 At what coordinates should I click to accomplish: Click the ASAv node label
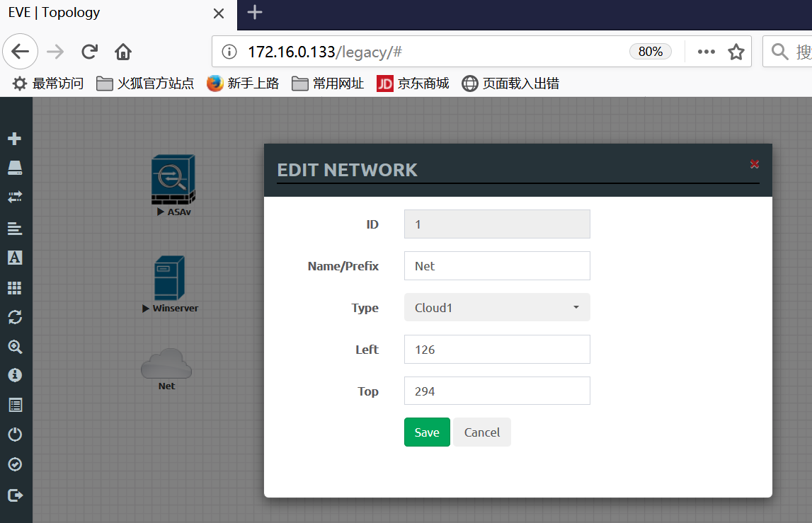(x=179, y=212)
